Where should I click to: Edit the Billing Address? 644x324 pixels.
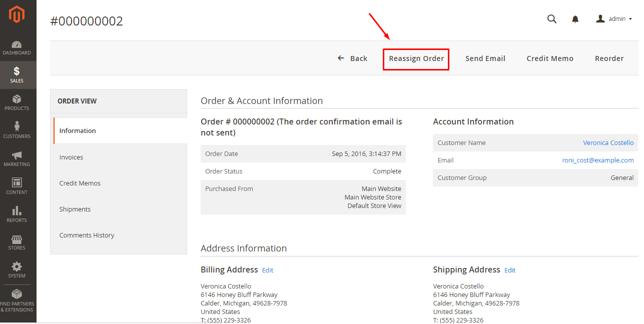[267, 270]
